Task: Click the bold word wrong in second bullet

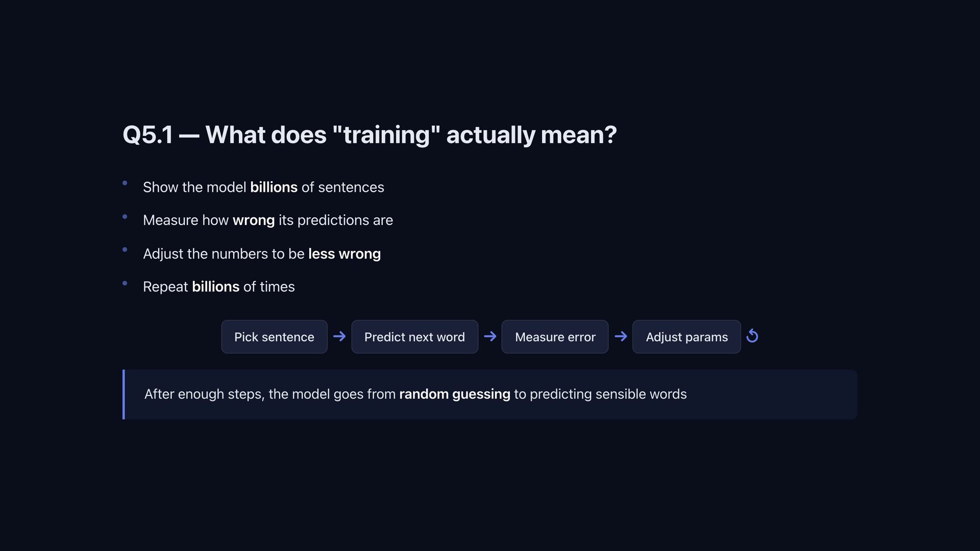Action: pyautogui.click(x=254, y=220)
